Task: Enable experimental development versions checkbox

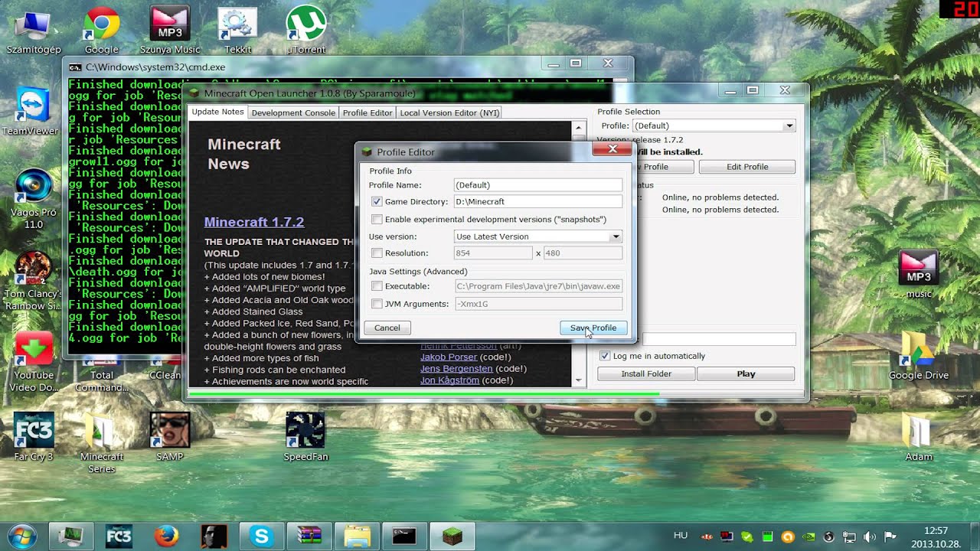Action: 377,220
